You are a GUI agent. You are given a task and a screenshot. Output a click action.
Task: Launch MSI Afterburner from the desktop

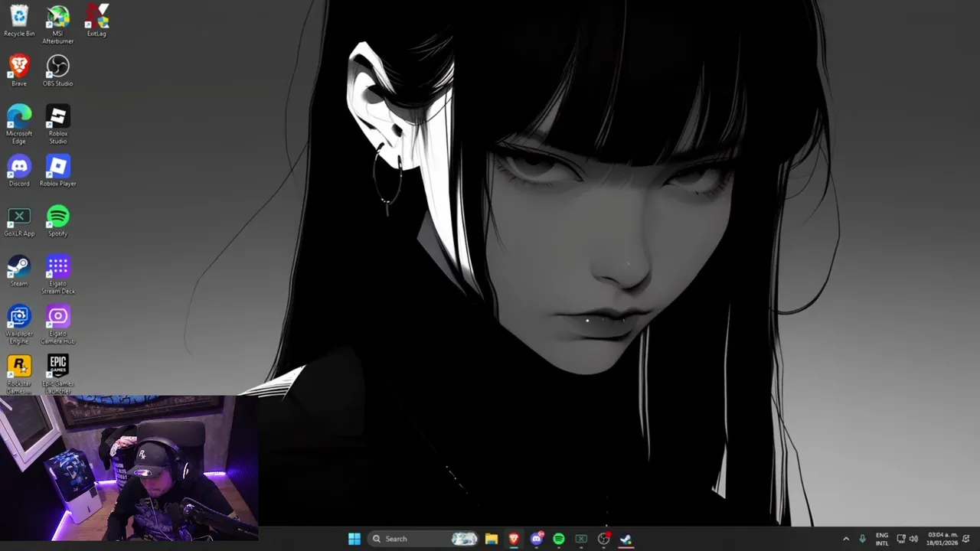(58, 24)
